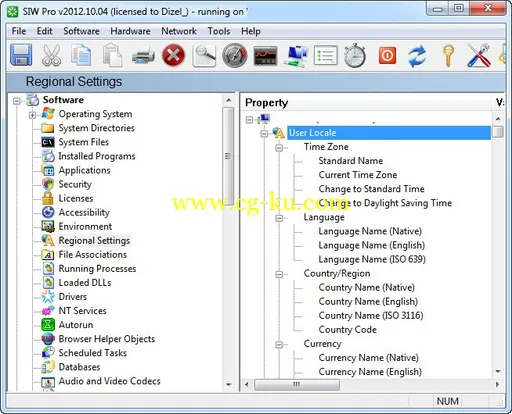Open the black graph monitor icon
Screen dimensions: 512x414
[265, 55]
